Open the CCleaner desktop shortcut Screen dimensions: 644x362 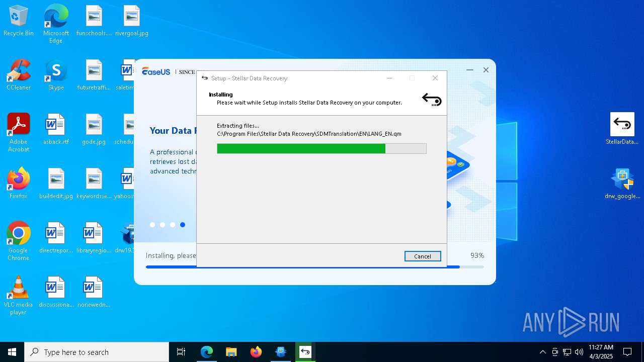click(19, 75)
